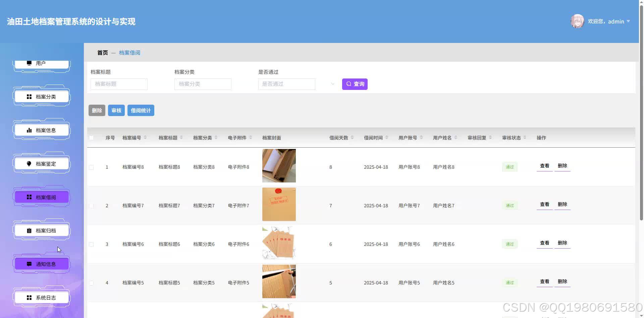The height and width of the screenshot is (318, 644).
Task: Open the 用户 sidebar section
Action: (41, 63)
